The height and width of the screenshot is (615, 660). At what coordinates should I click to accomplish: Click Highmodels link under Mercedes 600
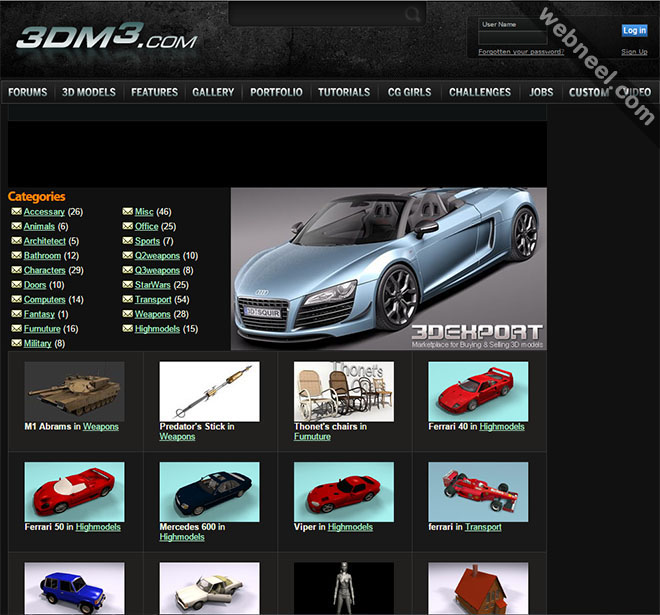[182, 537]
